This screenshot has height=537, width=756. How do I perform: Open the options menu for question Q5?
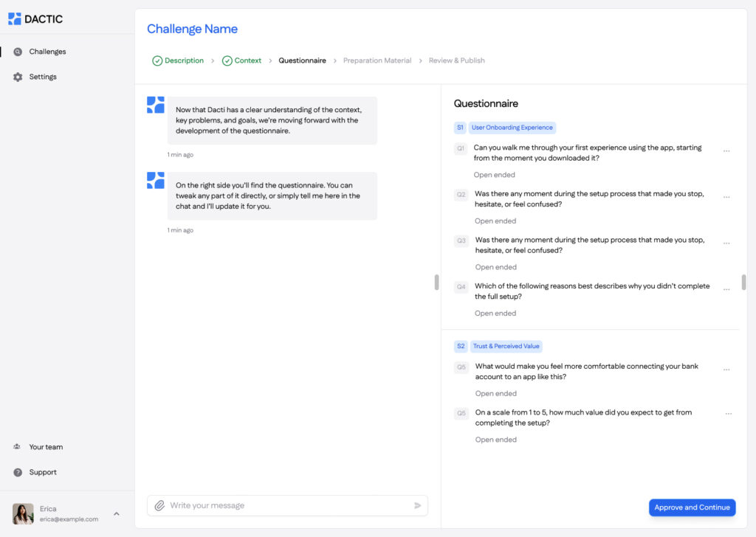tap(727, 368)
